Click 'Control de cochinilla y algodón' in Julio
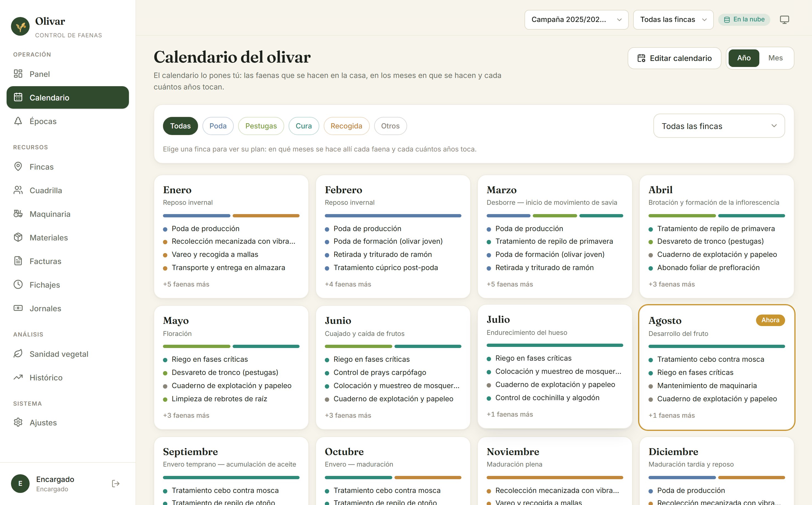The width and height of the screenshot is (812, 505). (547, 398)
